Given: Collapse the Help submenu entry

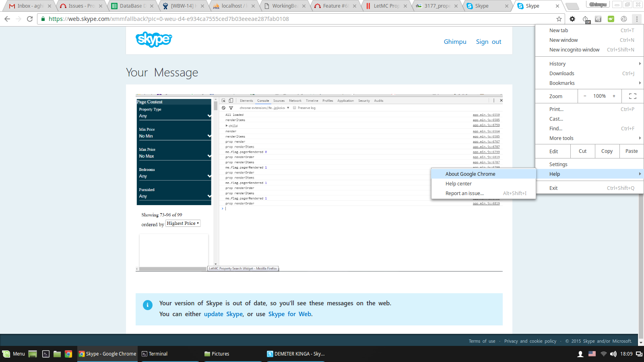Looking at the screenshot, I should click(x=590, y=174).
